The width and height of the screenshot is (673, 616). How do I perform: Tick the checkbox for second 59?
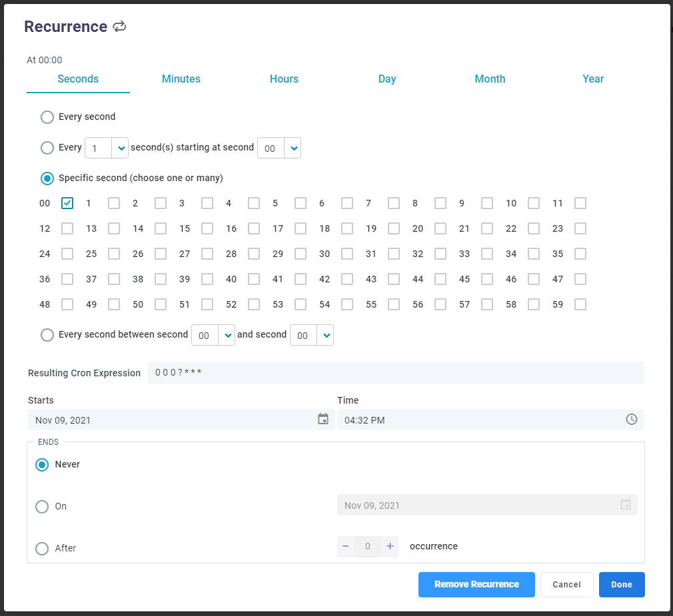[x=580, y=304]
